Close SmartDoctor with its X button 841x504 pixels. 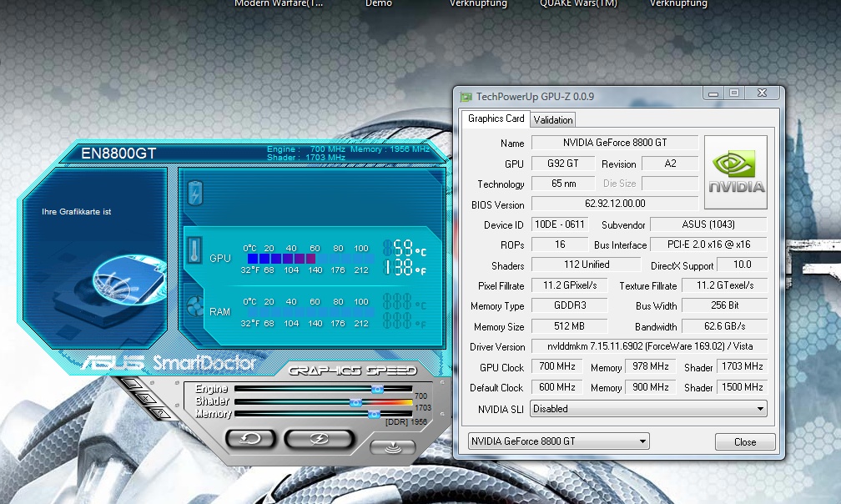146,398
